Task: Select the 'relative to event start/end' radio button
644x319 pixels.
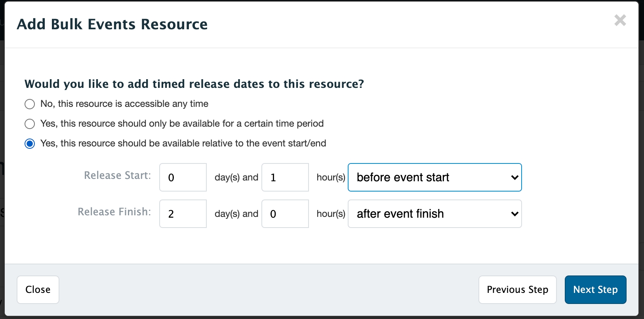Action: [x=30, y=144]
